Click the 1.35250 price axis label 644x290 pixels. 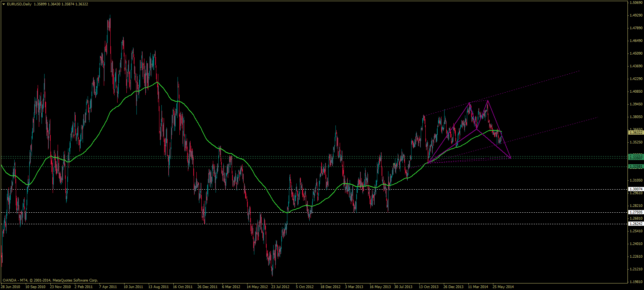[x=637, y=142]
